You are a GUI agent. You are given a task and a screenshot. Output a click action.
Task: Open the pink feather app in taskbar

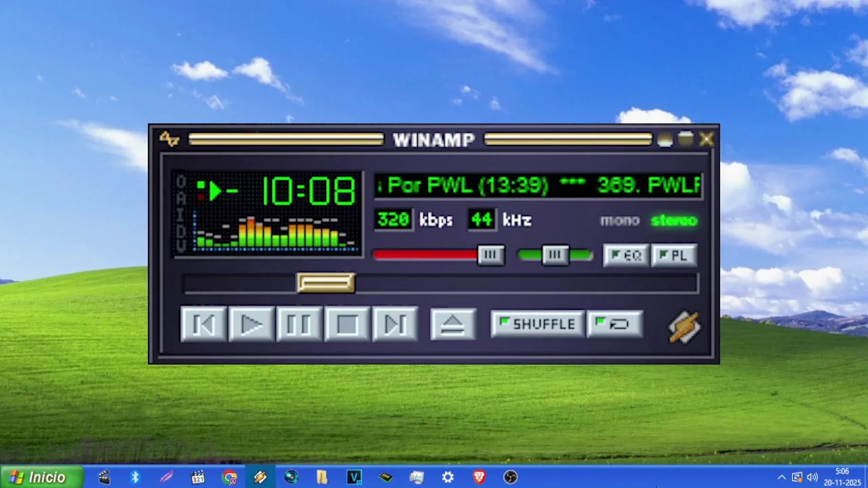click(166, 477)
